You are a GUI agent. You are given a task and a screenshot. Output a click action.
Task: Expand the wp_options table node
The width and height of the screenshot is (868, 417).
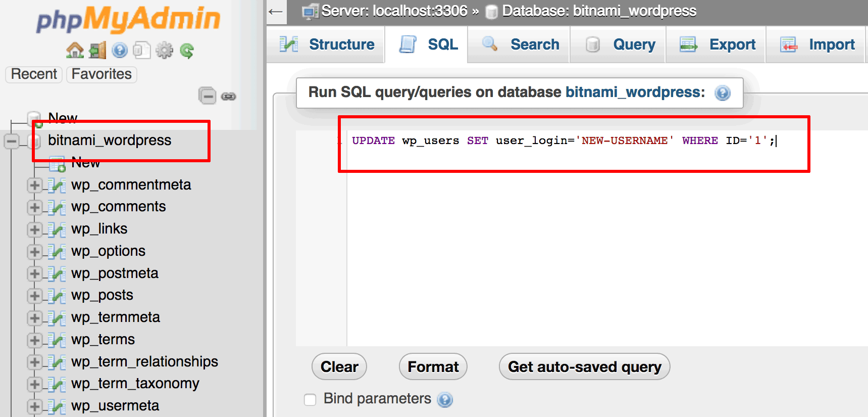34,252
